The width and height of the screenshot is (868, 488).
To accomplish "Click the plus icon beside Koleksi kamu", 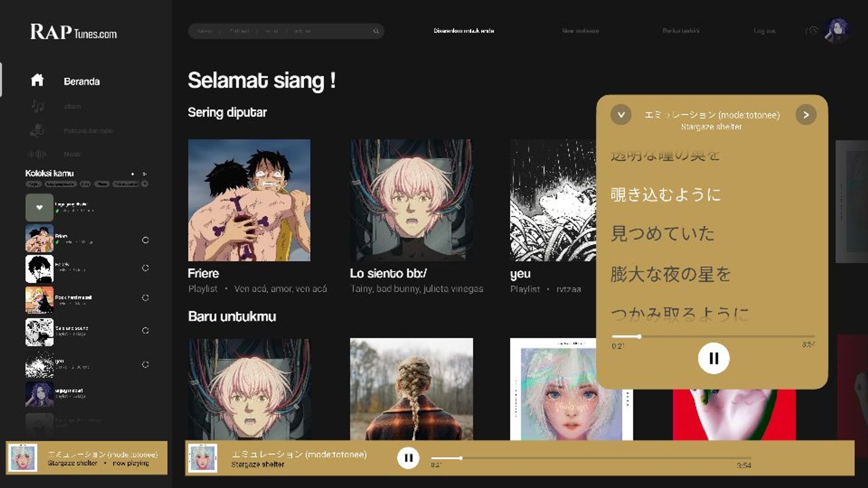I will [133, 174].
